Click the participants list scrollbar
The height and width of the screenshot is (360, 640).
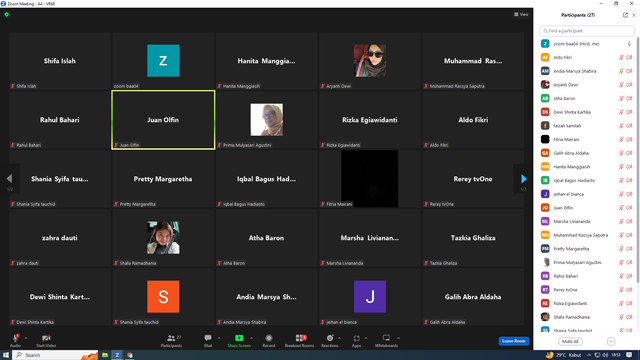[638, 161]
